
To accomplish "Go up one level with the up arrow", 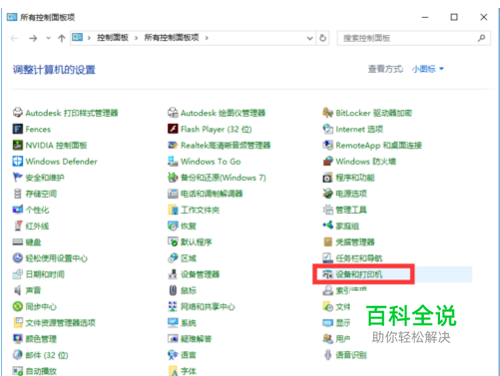I will pyautogui.click(x=62, y=38).
